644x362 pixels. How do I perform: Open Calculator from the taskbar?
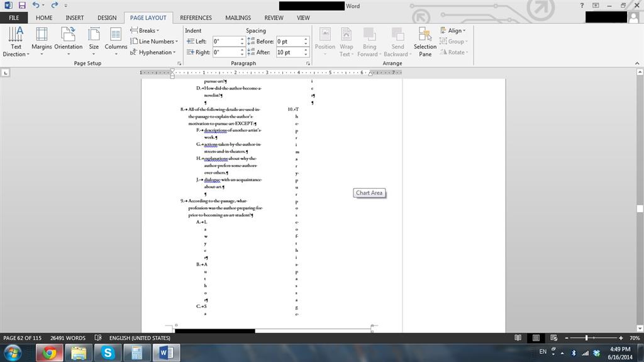(x=136, y=353)
